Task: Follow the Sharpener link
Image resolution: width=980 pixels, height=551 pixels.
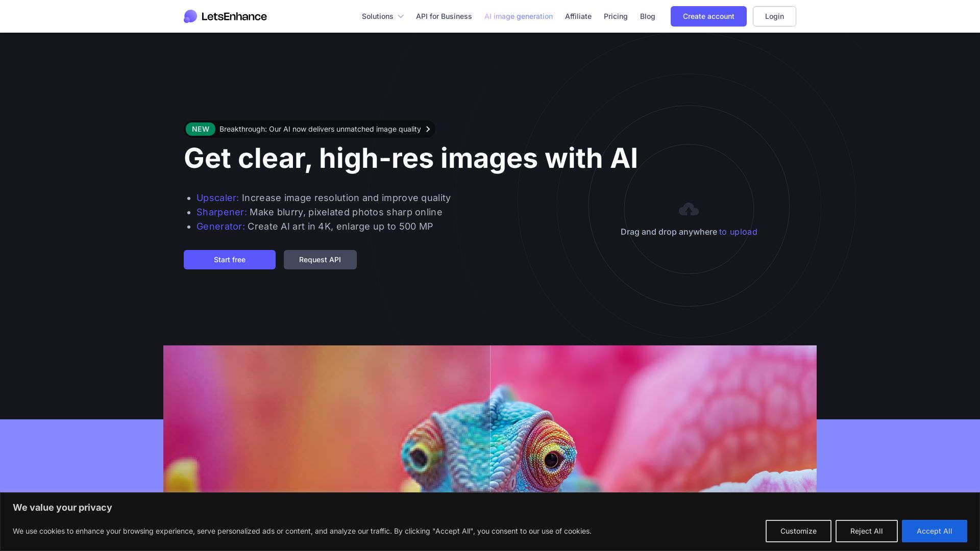Action: click(222, 212)
